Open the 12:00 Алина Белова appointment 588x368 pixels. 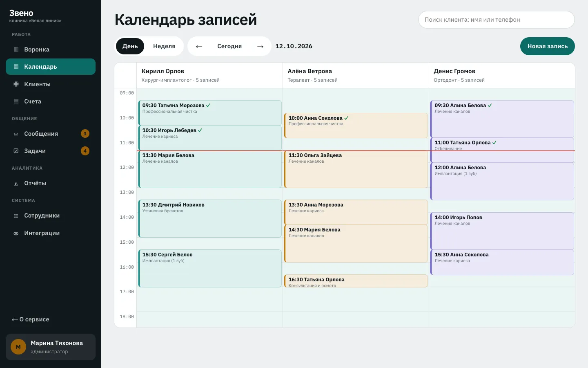pos(502,182)
